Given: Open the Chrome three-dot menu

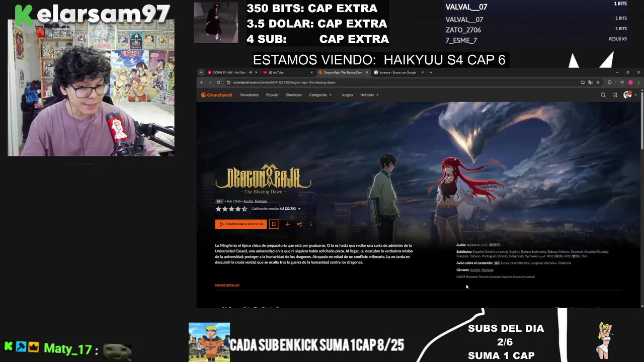Looking at the screenshot, I should (x=639, y=82).
